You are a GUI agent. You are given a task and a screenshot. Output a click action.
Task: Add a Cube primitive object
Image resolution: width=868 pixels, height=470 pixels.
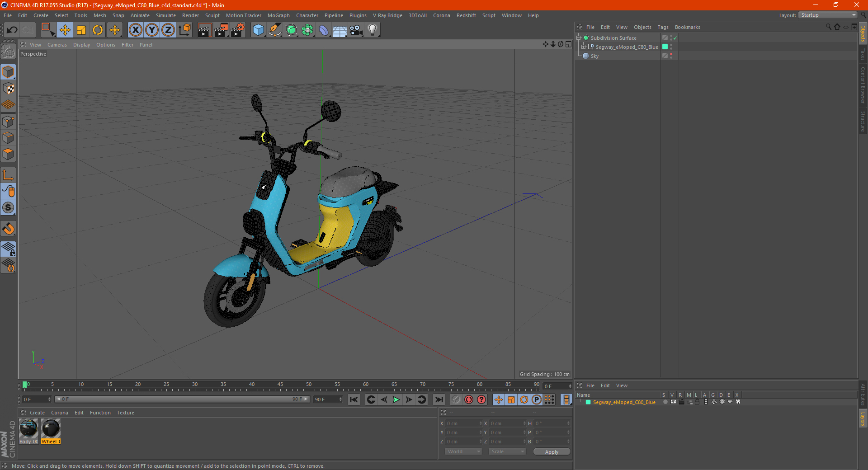[x=258, y=30]
